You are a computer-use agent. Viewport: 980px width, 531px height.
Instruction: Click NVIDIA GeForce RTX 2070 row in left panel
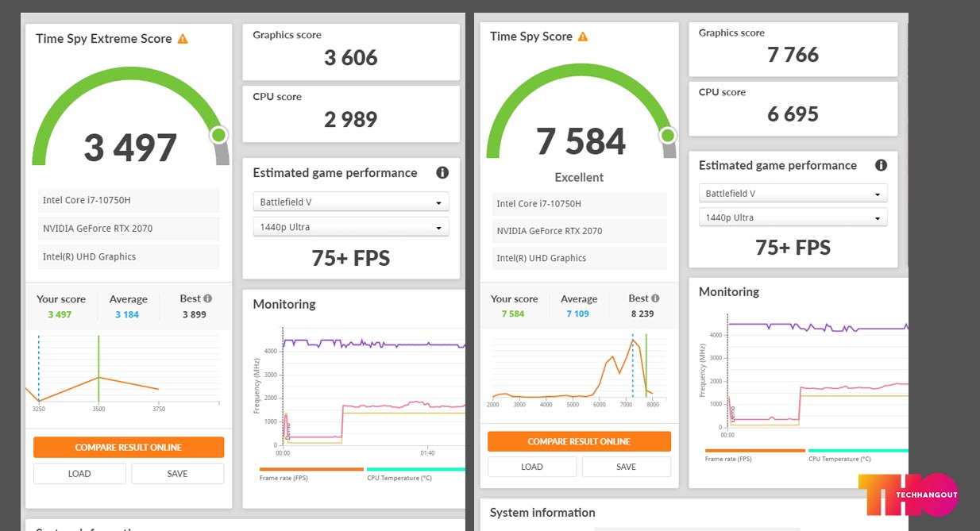tap(129, 229)
